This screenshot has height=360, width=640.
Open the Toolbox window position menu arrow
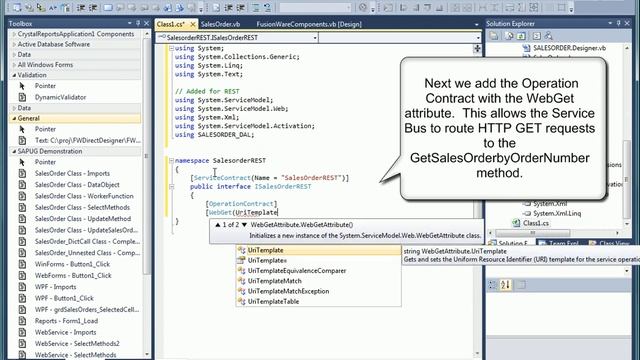coord(130,24)
